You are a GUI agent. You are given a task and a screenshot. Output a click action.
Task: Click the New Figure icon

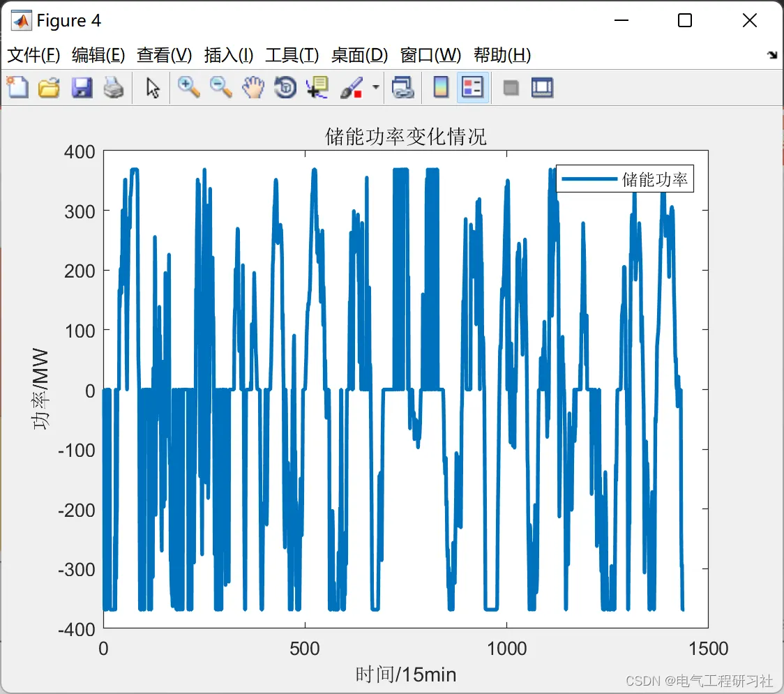tap(17, 87)
